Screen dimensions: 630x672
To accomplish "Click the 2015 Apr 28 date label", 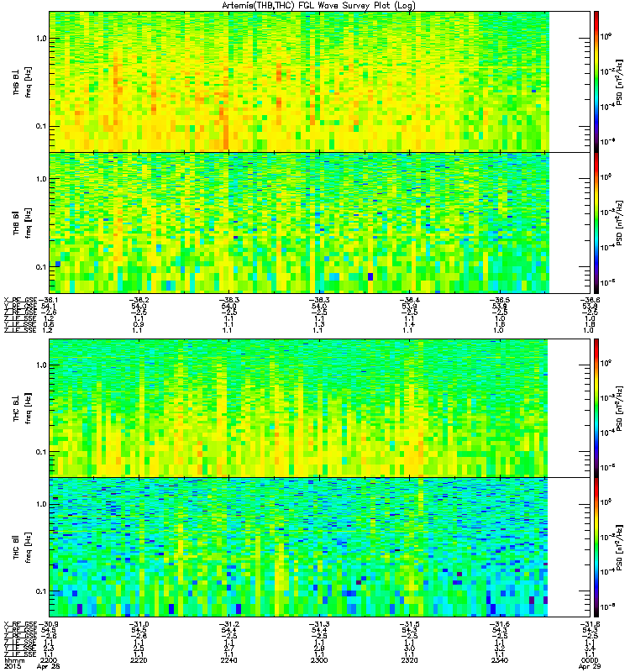I will point(32,666).
